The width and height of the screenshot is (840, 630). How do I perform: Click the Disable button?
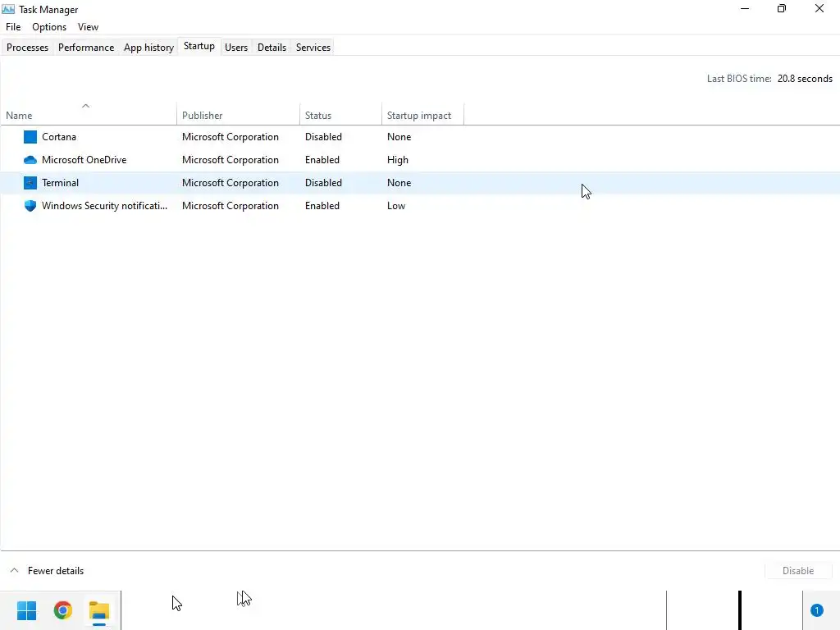(x=798, y=571)
